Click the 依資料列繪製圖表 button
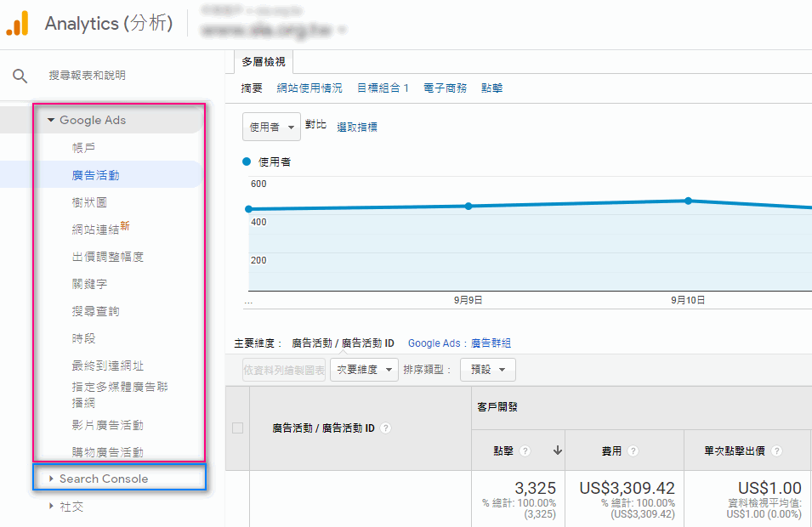812x527 pixels. pyautogui.click(x=284, y=370)
